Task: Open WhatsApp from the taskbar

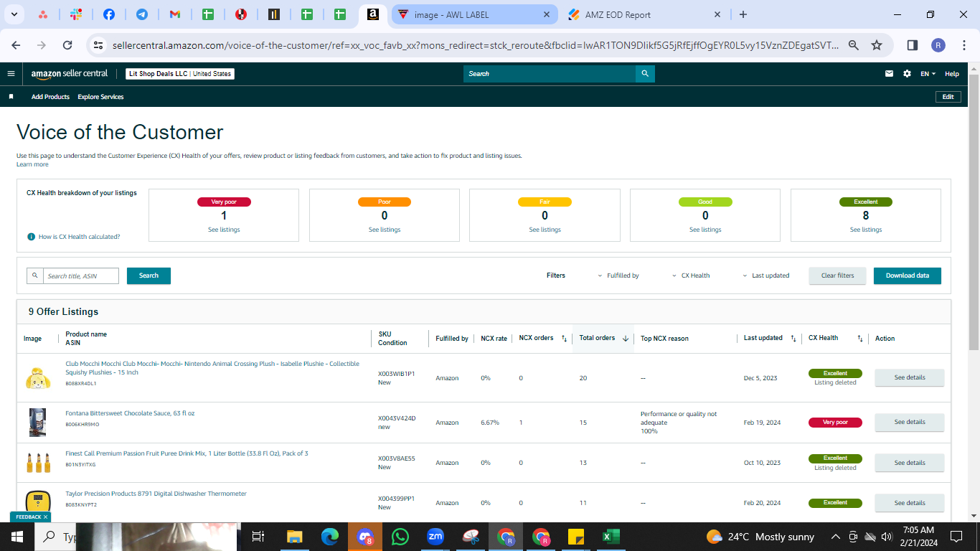Action: point(400,537)
